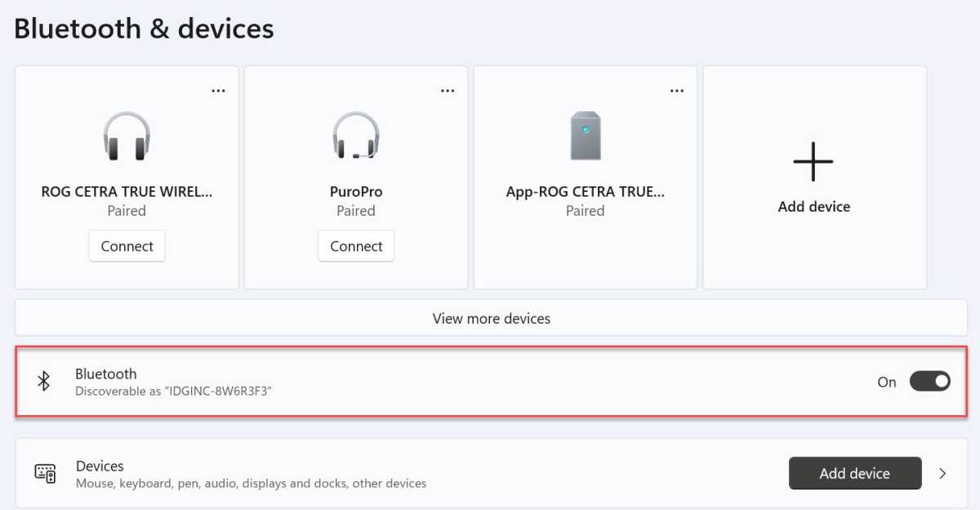
Task: Click the PuroPro headset icon
Action: (356, 136)
